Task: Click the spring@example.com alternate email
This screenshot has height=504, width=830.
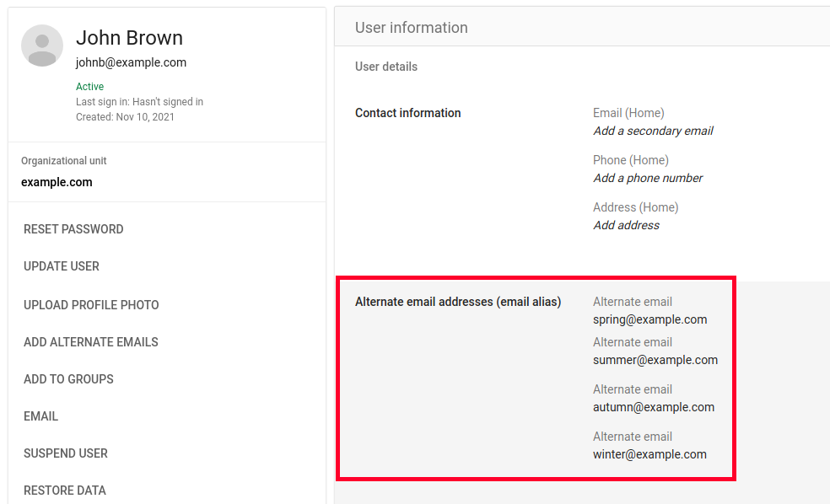Action: 649,319
